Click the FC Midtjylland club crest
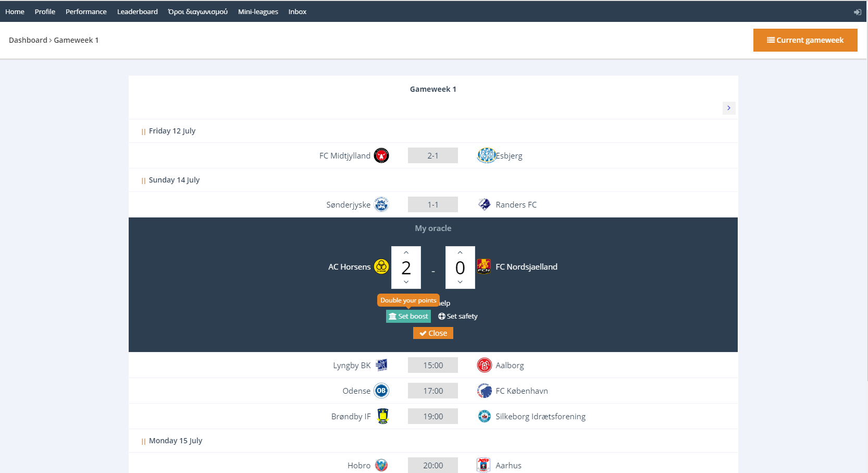The height and width of the screenshot is (473, 868). [x=381, y=155]
